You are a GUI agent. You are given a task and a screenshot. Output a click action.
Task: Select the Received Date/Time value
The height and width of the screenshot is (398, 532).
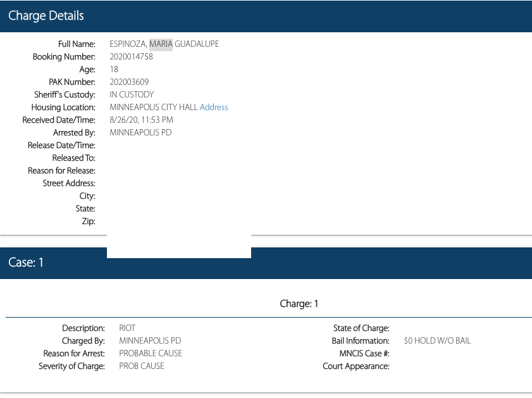tap(141, 120)
